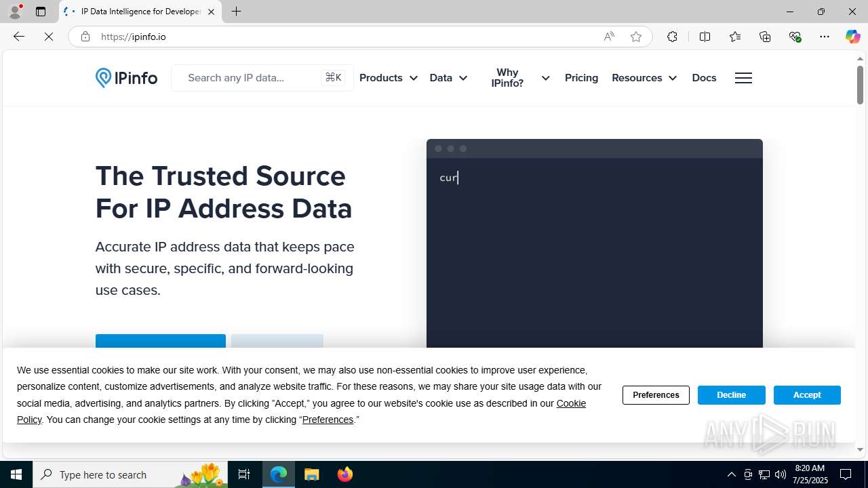
Task: Click "The Trusted Source For IP Address Data" heading
Action: (224, 192)
